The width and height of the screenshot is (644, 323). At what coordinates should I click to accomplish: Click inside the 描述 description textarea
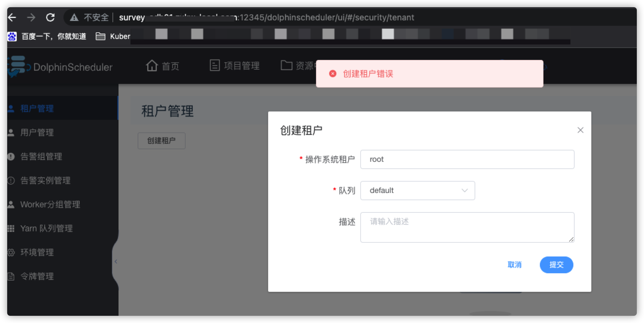pos(467,227)
